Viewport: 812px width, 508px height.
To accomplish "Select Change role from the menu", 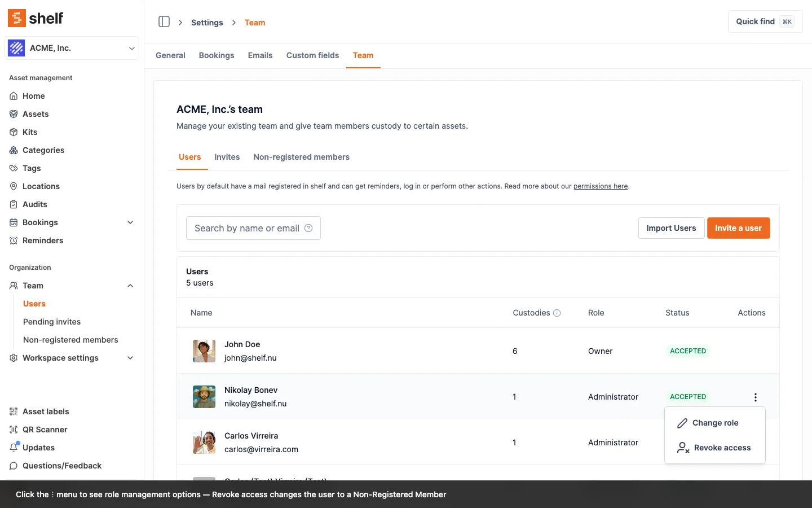I will [714, 423].
